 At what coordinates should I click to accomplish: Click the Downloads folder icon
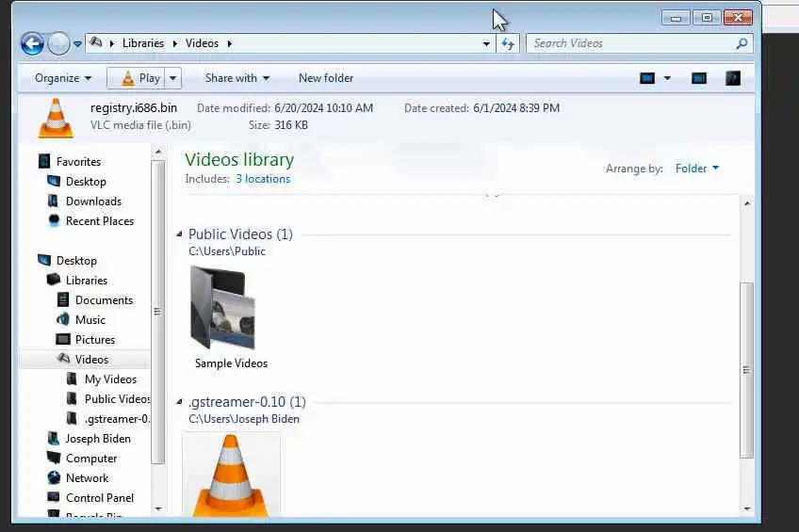tap(53, 202)
